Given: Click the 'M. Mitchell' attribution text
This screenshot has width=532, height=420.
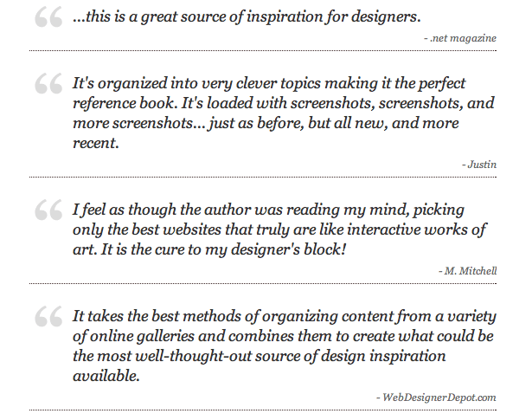Looking at the screenshot, I should click(x=467, y=271).
